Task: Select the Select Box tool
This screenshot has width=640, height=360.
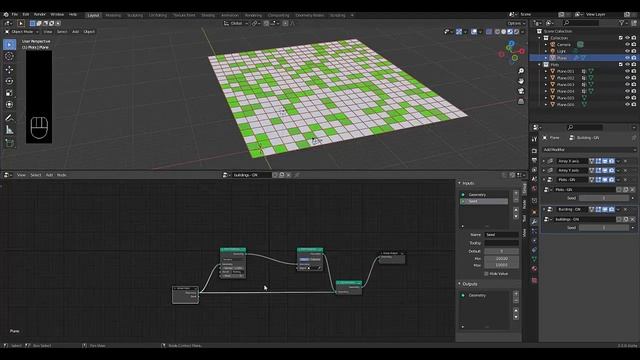Action: [9, 44]
